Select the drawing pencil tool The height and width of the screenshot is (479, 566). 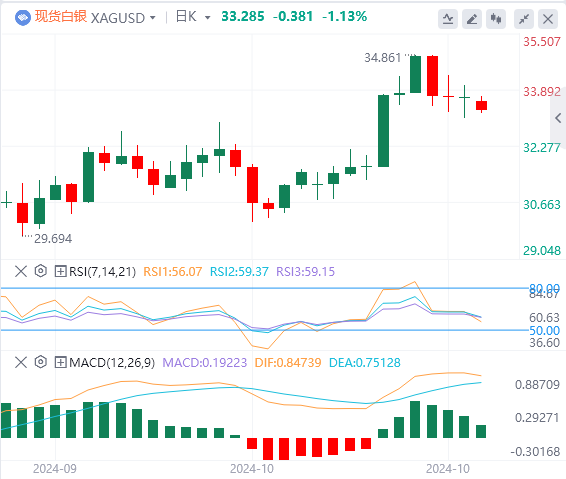(472, 19)
